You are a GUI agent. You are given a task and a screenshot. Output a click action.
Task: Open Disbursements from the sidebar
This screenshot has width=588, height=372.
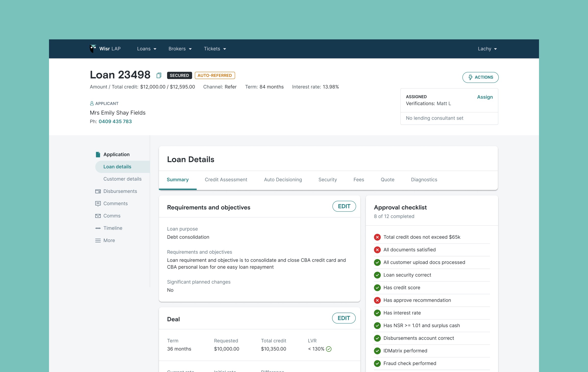[x=120, y=191]
